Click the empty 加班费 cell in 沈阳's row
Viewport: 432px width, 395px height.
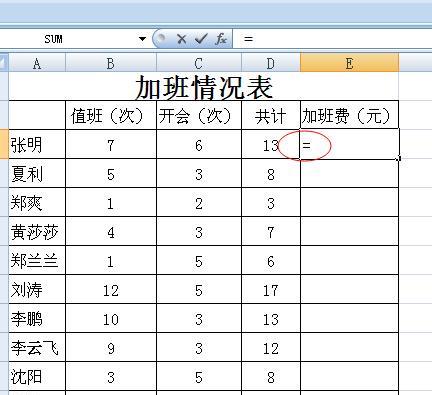pos(349,377)
